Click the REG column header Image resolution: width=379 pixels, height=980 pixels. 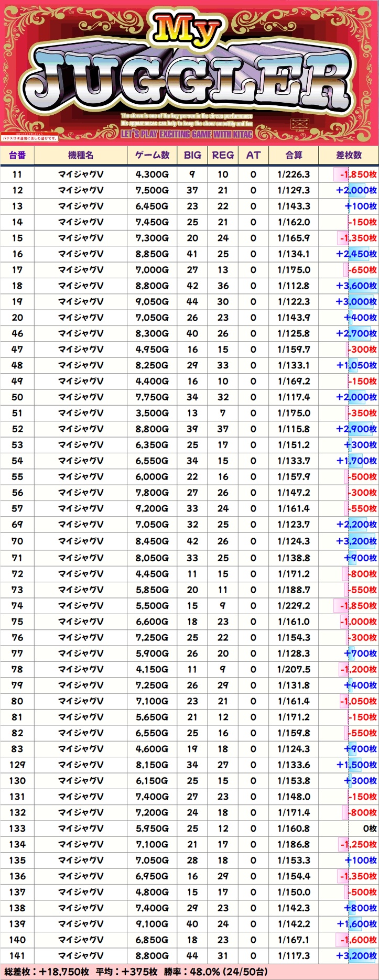(x=223, y=155)
